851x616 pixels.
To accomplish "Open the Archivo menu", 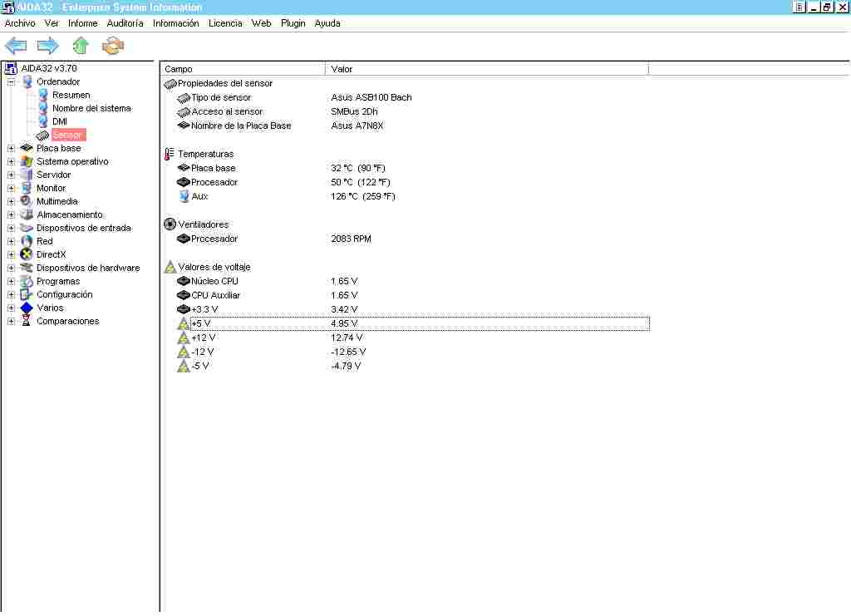I will (x=20, y=23).
